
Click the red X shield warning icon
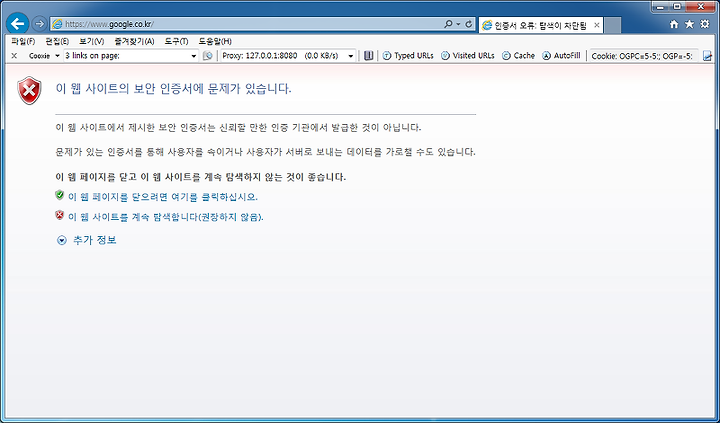pos(29,90)
